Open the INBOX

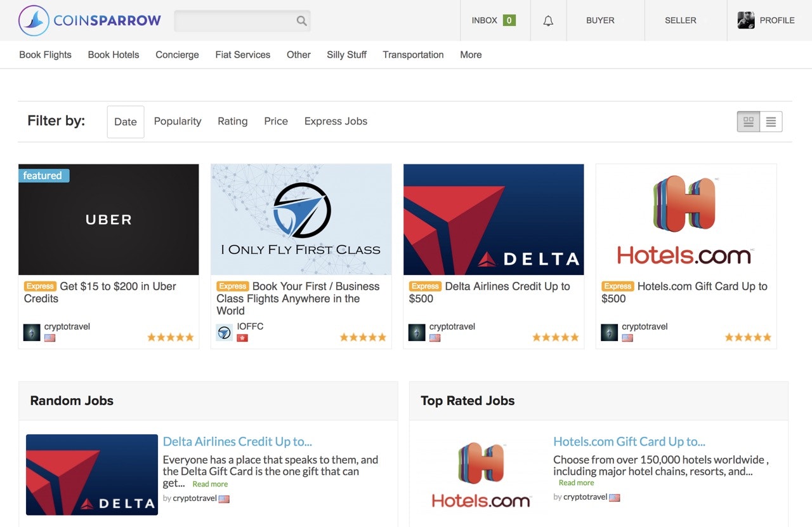(x=485, y=20)
